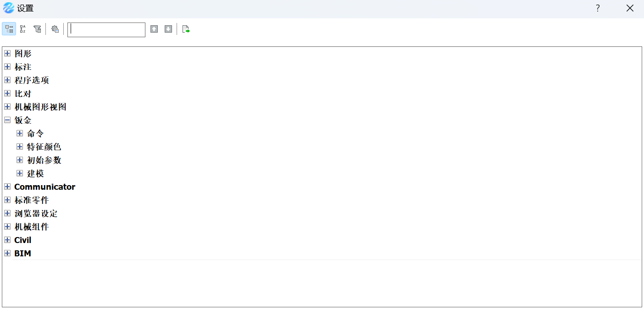The height and width of the screenshot is (311, 644).
Task: Toggle the filter funnel icon
Action: 37,29
